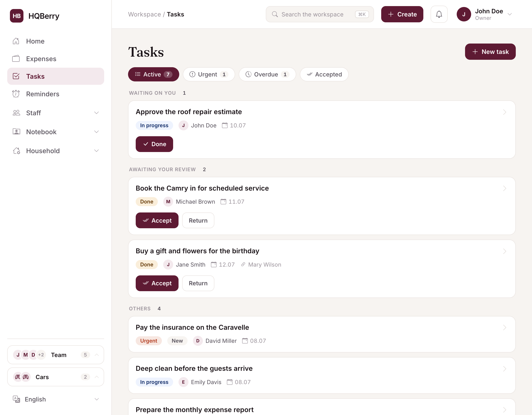Expand the Household section chevron

click(96, 151)
